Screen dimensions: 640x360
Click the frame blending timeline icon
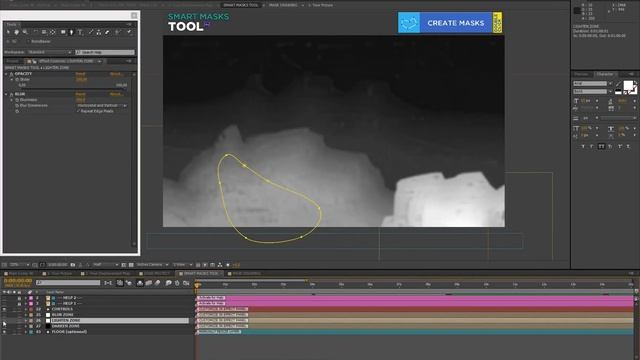(149, 283)
